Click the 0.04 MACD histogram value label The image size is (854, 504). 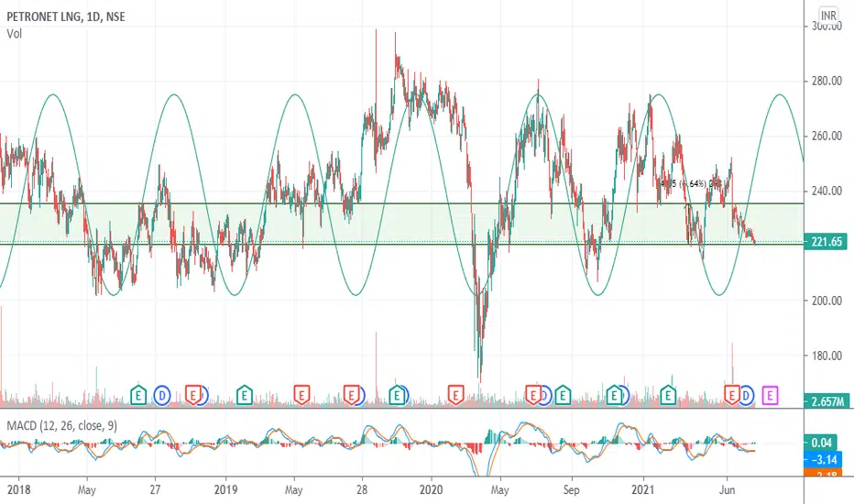coord(821,443)
